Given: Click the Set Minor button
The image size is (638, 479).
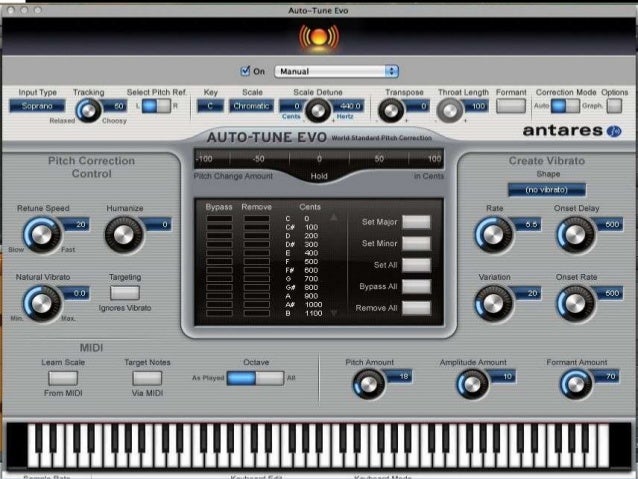Looking at the screenshot, I should click(416, 243).
